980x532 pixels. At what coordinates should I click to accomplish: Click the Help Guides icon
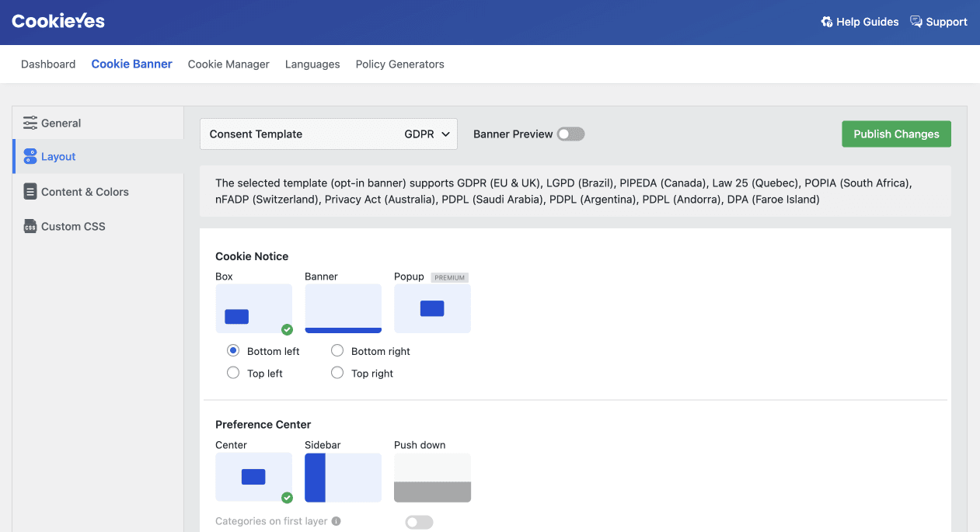tap(827, 22)
